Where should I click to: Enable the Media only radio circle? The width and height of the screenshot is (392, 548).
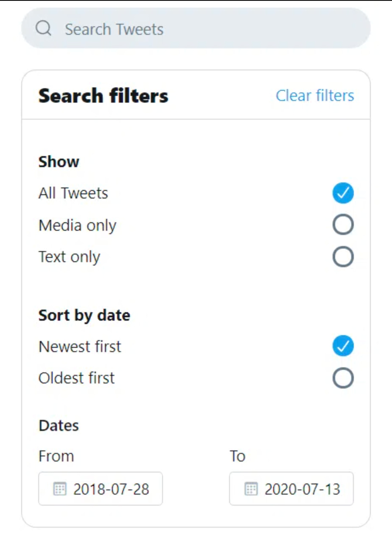(343, 225)
